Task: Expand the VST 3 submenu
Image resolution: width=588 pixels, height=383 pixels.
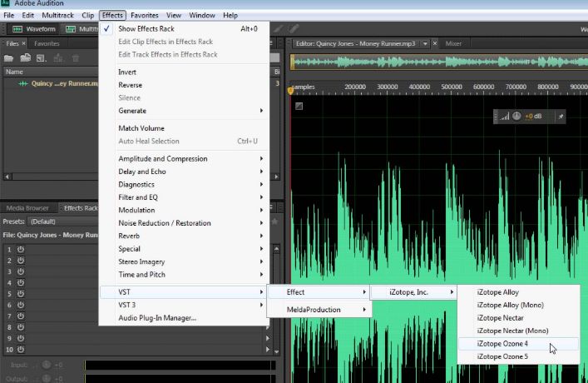Action: 184,305
